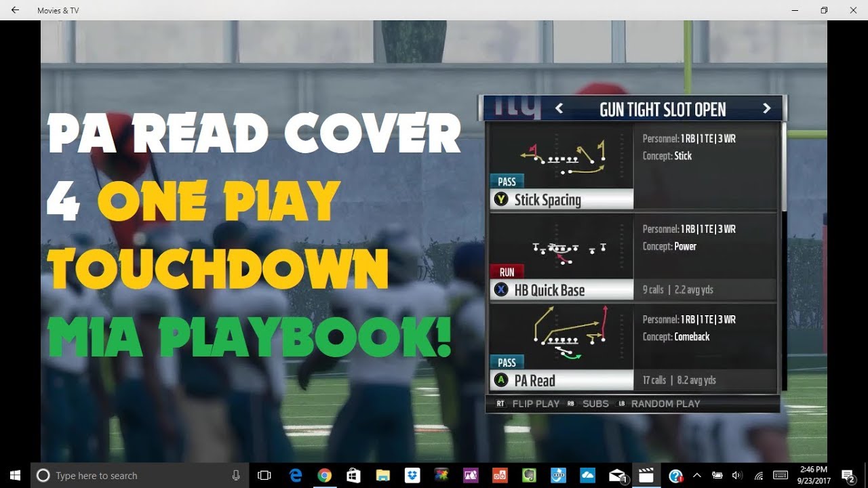Open the Mail app from the taskbar

coord(617,475)
